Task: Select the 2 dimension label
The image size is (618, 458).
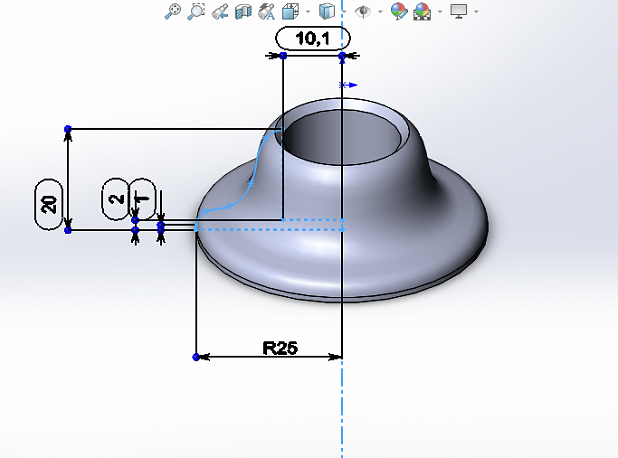Action: [x=115, y=199]
